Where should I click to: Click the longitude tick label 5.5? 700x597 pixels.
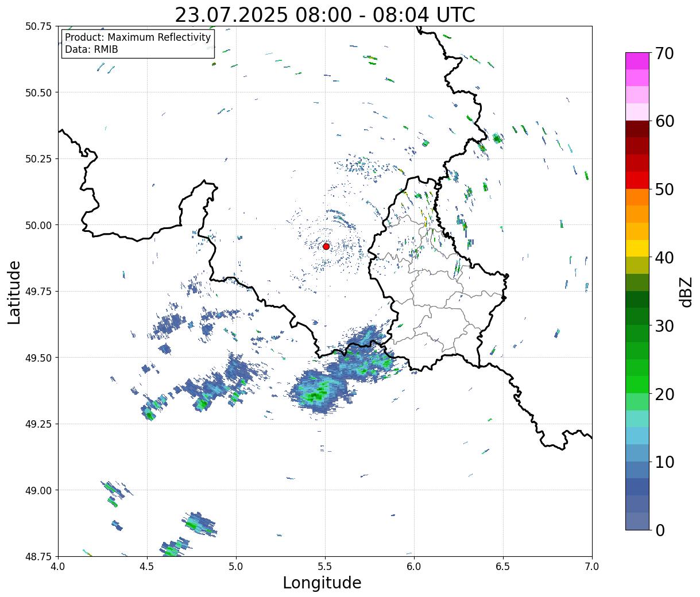(x=325, y=567)
